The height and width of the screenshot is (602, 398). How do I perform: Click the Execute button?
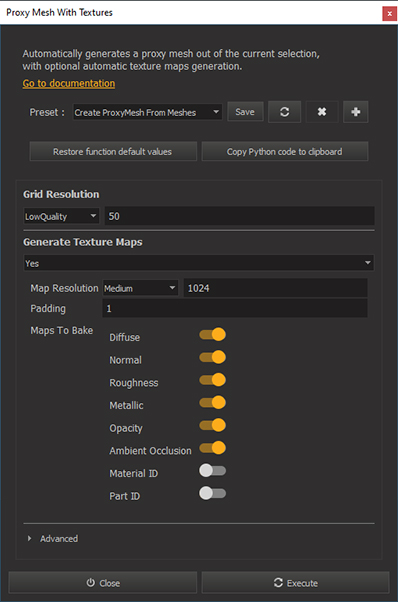coord(296,583)
